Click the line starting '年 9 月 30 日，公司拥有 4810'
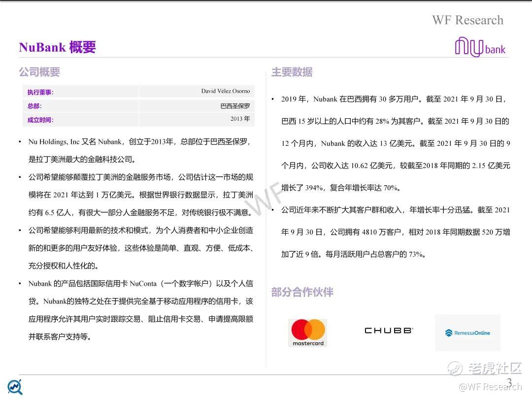The height and width of the screenshot is (399, 532). (396, 232)
